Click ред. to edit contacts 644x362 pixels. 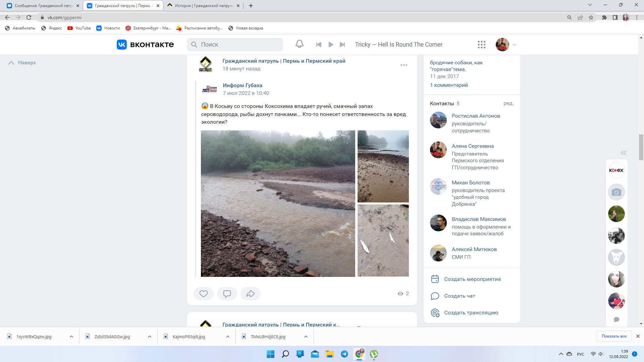pyautogui.click(x=508, y=103)
